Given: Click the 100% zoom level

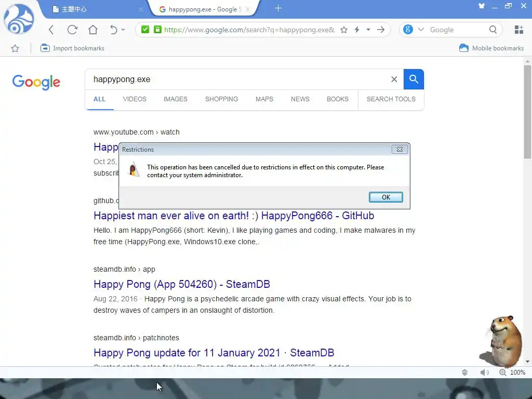Looking at the screenshot, I should [x=518, y=372].
